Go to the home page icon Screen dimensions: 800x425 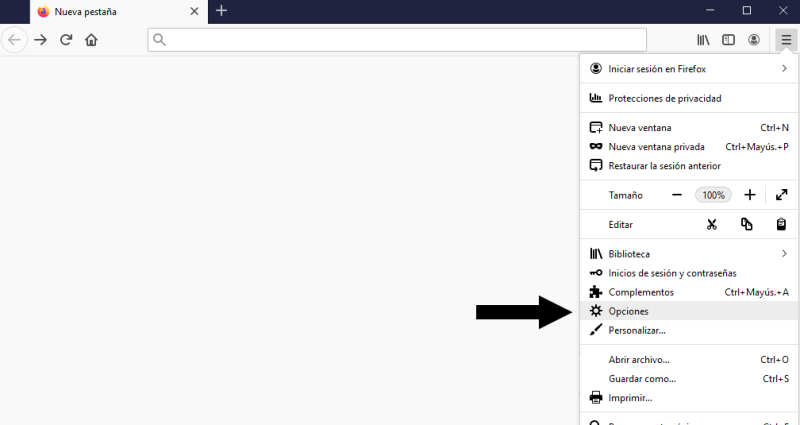[91, 40]
